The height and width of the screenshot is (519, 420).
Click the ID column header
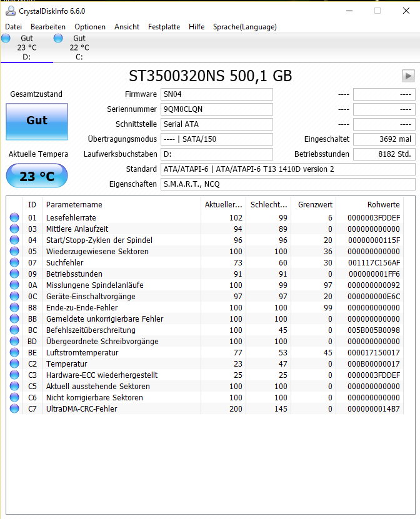click(32, 205)
